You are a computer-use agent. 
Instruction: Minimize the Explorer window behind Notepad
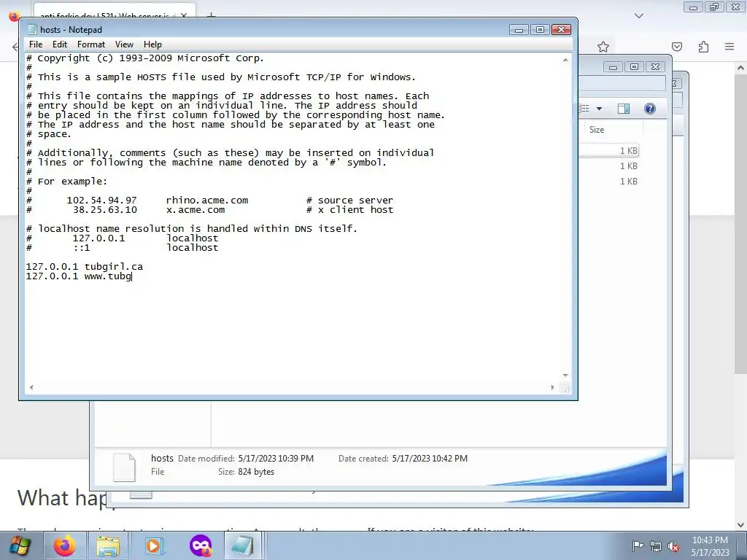click(x=613, y=66)
